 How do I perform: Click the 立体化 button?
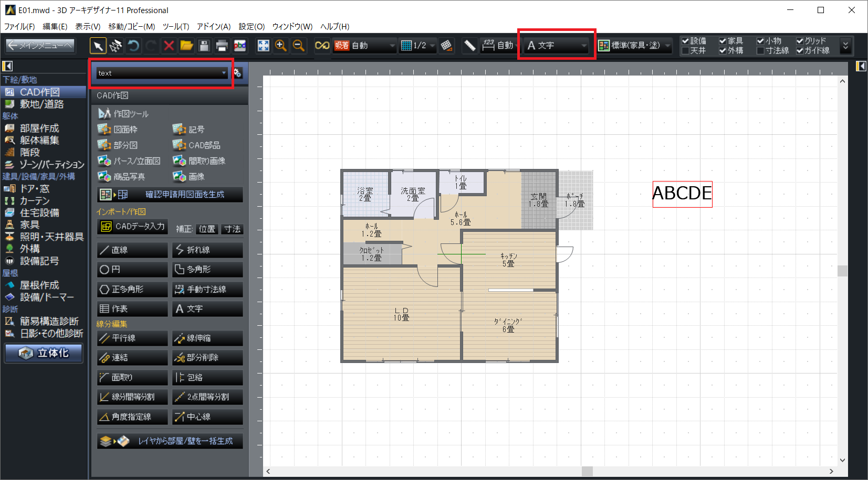44,353
